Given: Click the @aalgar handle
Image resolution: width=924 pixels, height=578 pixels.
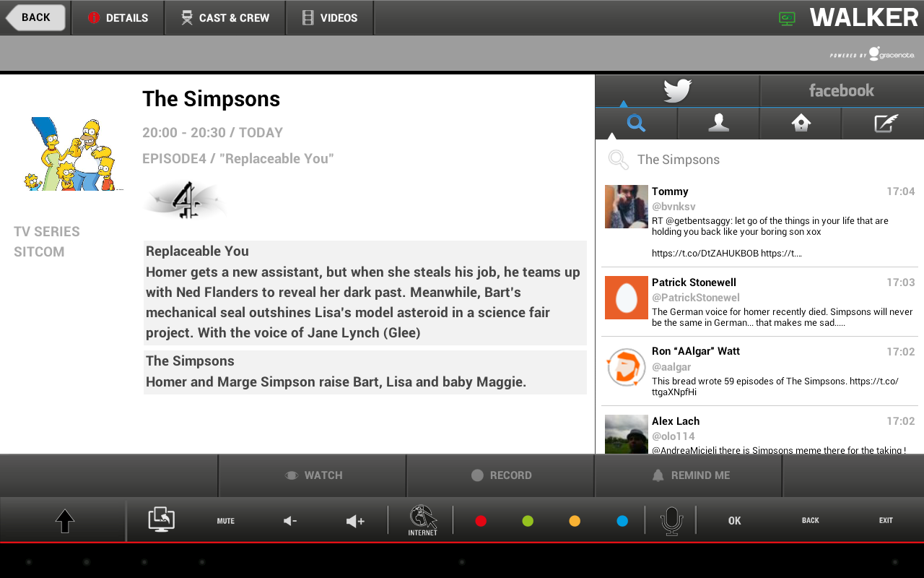Looking at the screenshot, I should pyautogui.click(x=671, y=367).
